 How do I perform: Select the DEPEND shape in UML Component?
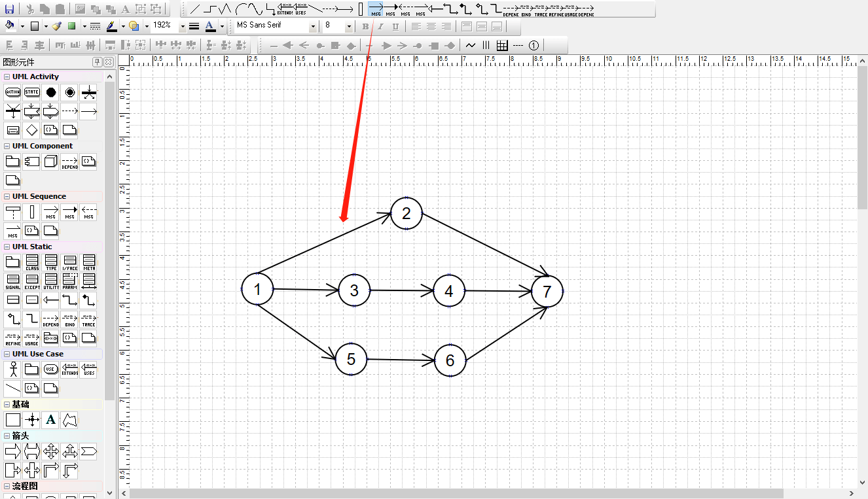(x=69, y=162)
